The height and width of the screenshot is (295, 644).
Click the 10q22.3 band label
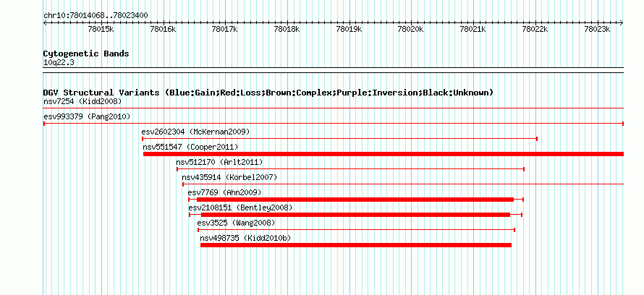pos(59,63)
